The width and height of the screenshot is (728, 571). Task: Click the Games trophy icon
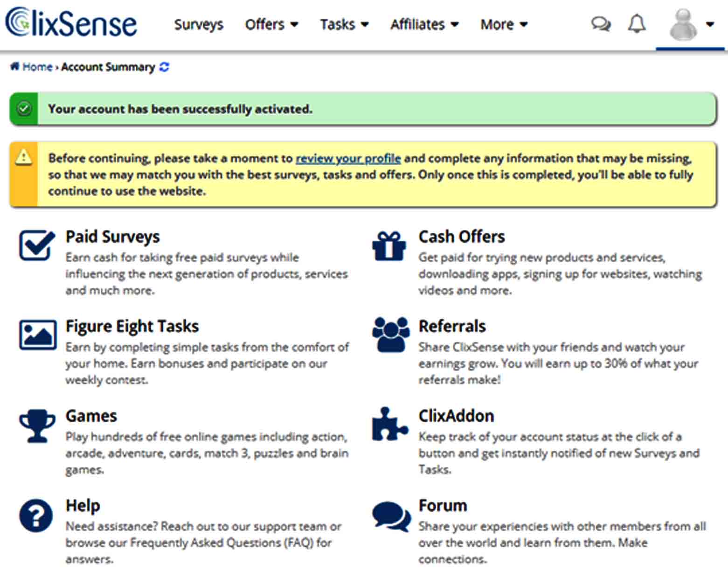pos(37,425)
